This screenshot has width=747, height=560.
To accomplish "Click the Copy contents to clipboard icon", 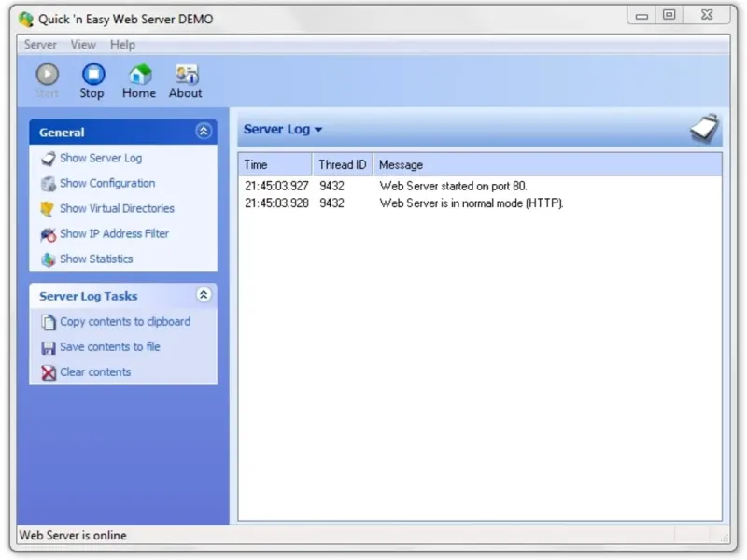I will [49, 322].
